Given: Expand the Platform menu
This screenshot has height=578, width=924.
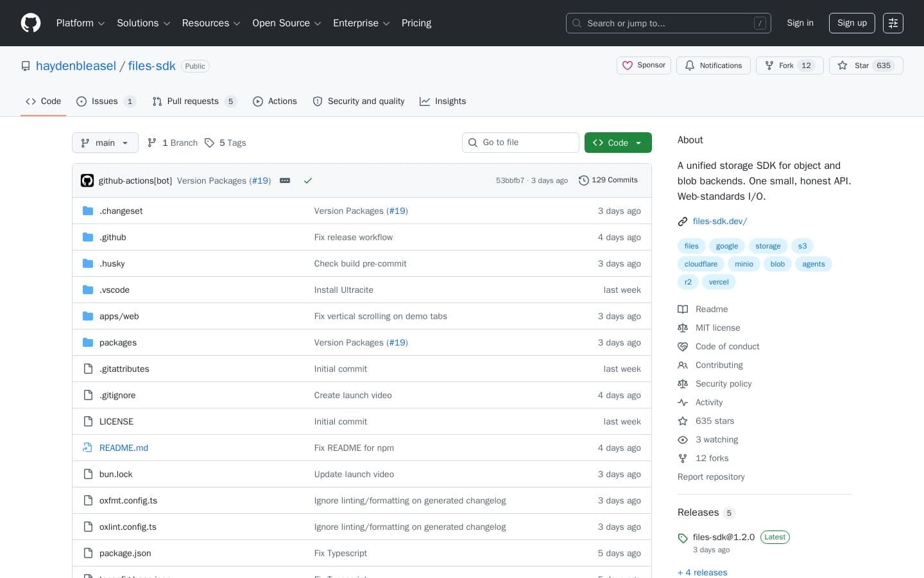Looking at the screenshot, I should click(80, 23).
